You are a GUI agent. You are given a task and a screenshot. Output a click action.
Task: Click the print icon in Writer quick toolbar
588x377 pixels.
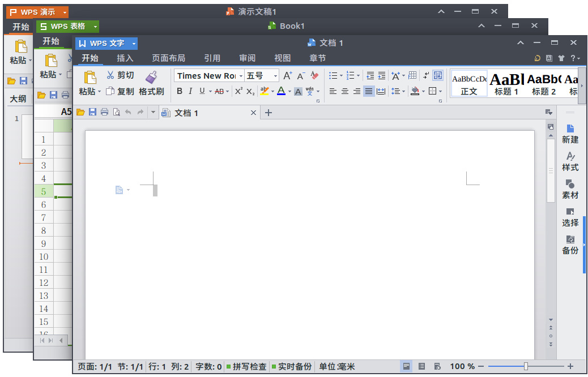[x=105, y=112]
